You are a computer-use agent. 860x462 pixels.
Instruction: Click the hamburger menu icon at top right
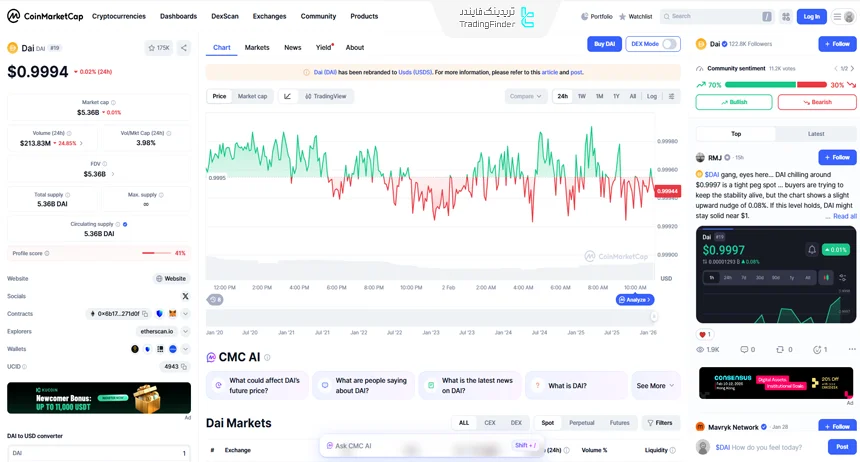[x=838, y=16]
